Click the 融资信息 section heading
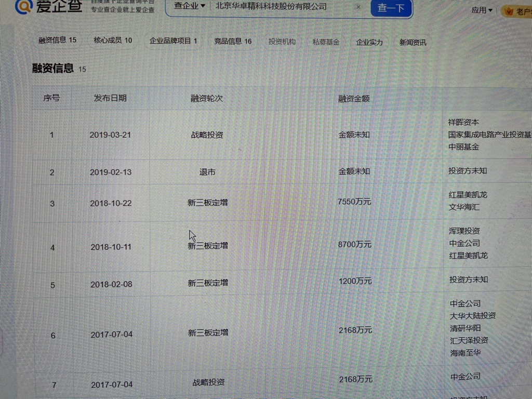Screen dimensions: 532x399 52,68
